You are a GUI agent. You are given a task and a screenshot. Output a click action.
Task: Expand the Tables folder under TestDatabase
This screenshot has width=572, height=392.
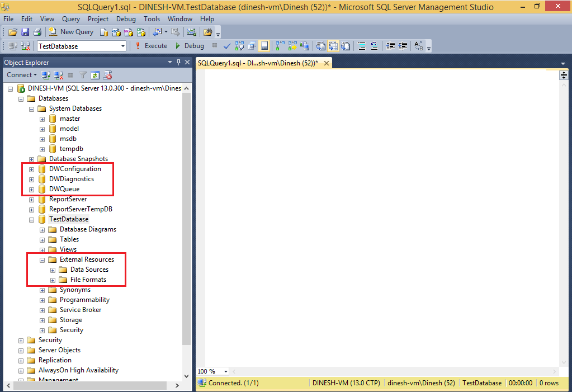coord(42,239)
